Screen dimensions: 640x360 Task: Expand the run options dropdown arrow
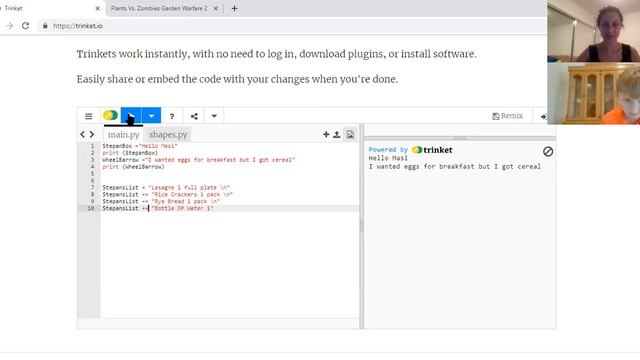click(151, 116)
